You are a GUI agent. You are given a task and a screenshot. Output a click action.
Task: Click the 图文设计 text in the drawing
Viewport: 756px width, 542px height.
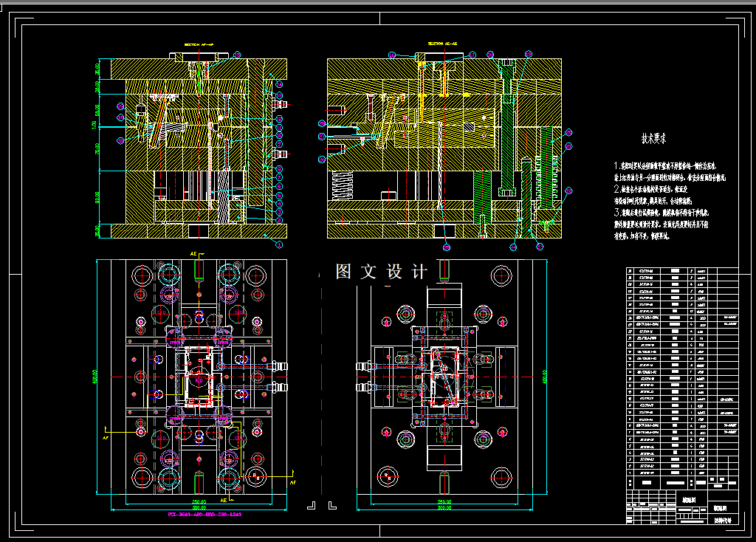(x=382, y=272)
